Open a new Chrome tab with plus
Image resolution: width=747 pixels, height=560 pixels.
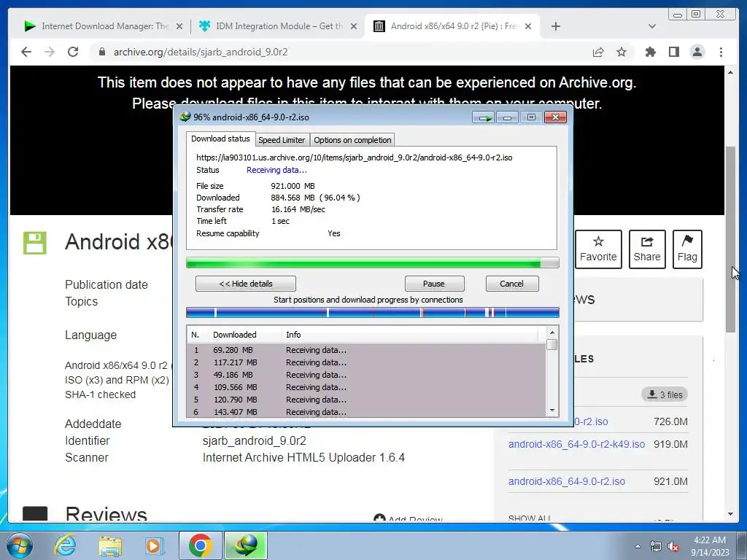coord(555,26)
